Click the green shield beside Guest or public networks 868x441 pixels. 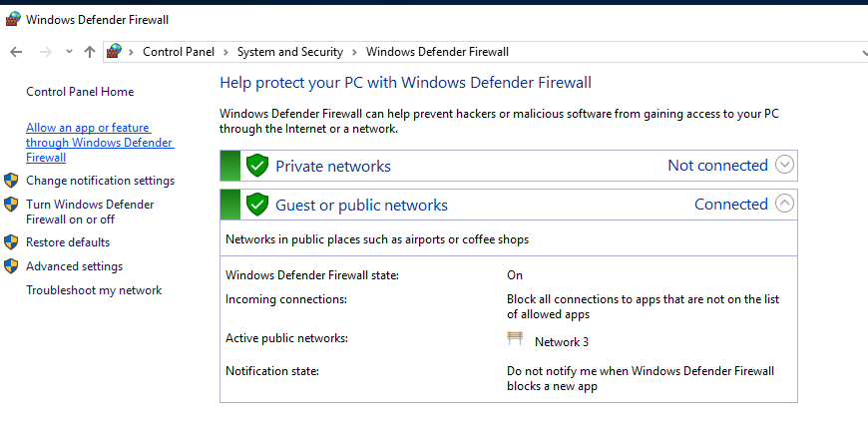(x=257, y=205)
